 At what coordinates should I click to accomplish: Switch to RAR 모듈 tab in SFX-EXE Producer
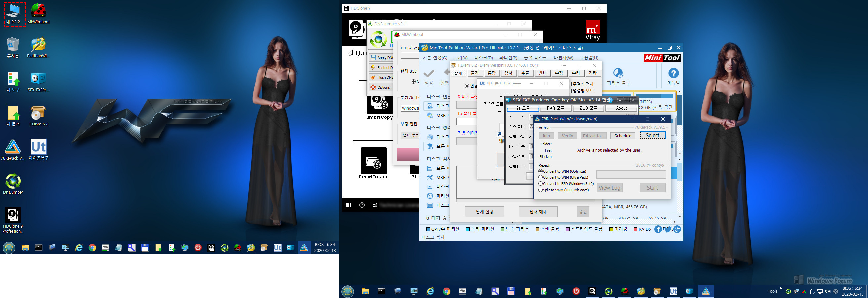[555, 108]
